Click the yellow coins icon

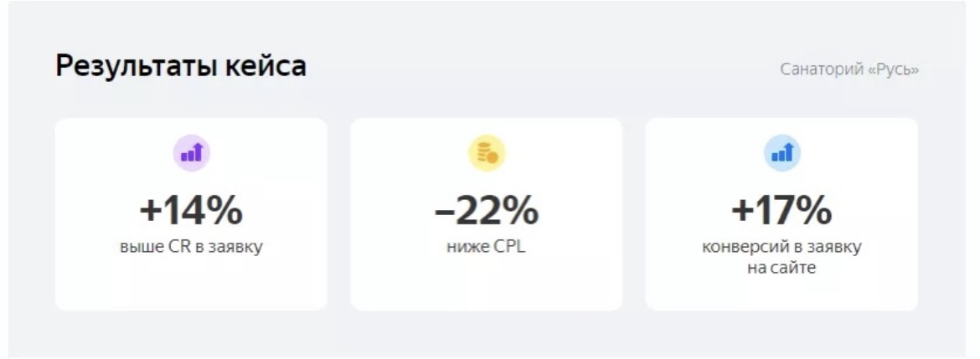pos(487,153)
